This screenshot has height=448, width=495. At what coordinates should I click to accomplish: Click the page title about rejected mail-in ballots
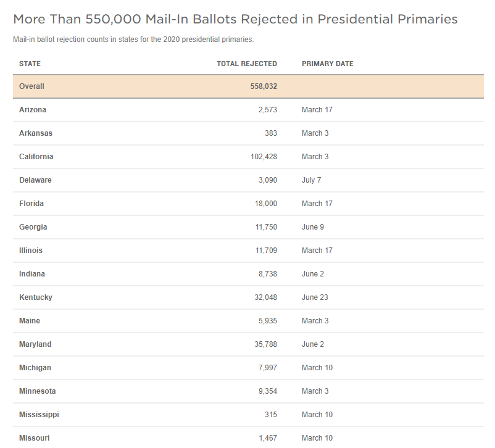(235, 19)
